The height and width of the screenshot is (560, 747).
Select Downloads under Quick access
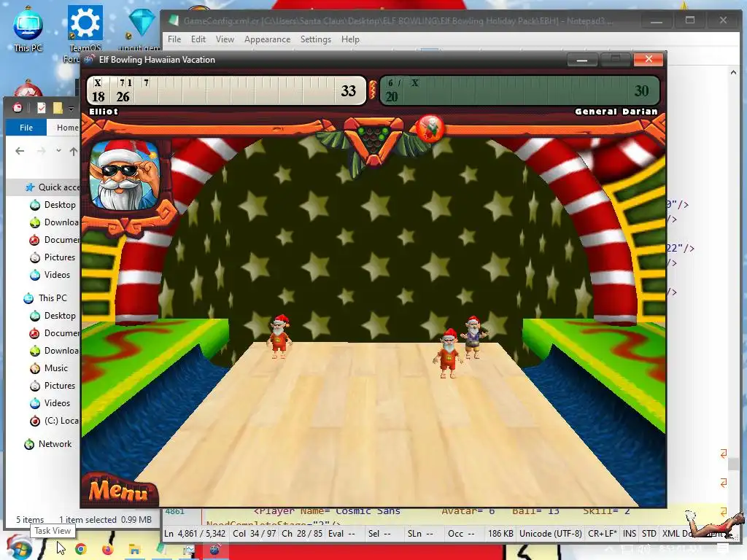pos(60,222)
